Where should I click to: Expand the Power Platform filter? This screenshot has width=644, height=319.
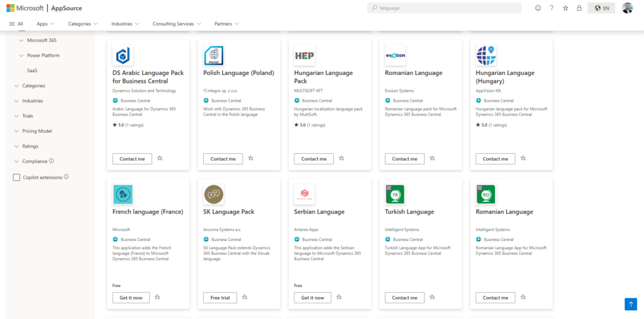[x=21, y=55]
